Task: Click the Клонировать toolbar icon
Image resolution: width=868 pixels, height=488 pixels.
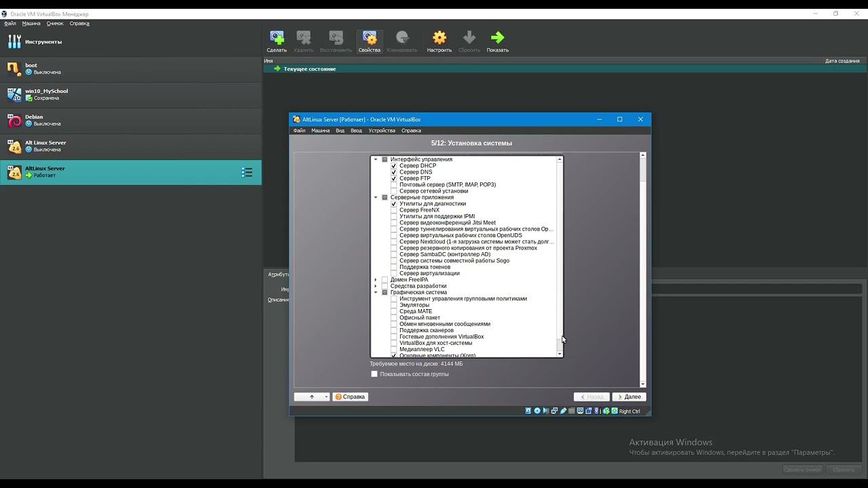Action: point(402,37)
